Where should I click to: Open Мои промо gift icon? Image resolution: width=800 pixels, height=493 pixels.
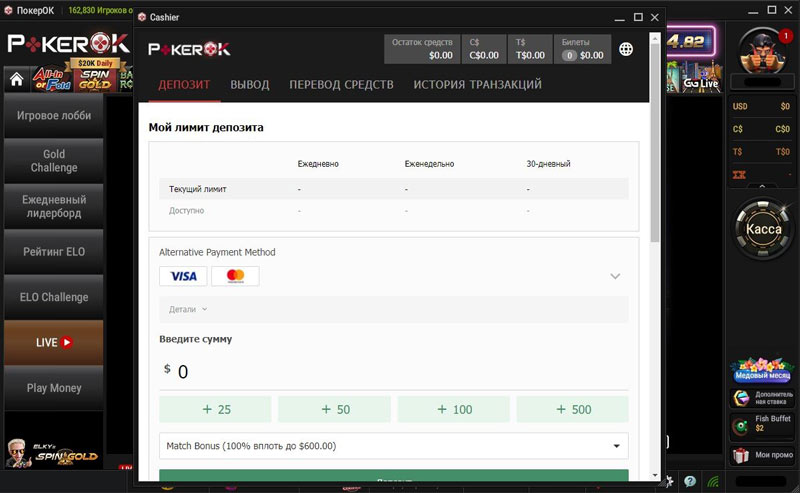pyautogui.click(x=762, y=455)
